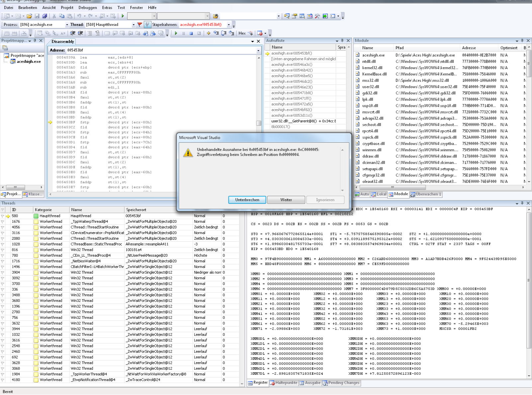The height and width of the screenshot is (395, 532).
Task: Click the Stop Debugging blue square icon
Action: tap(191, 33)
